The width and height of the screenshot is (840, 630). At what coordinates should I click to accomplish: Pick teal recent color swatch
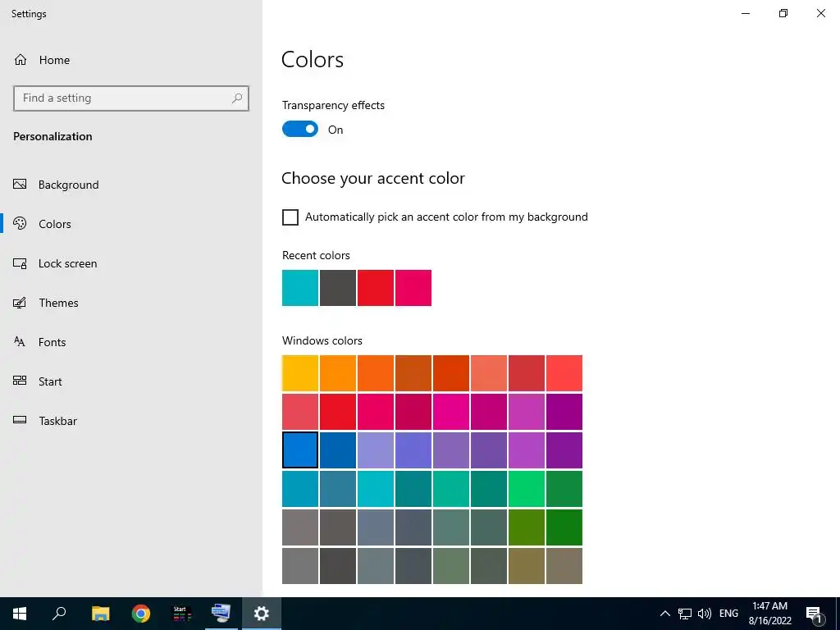coord(300,288)
